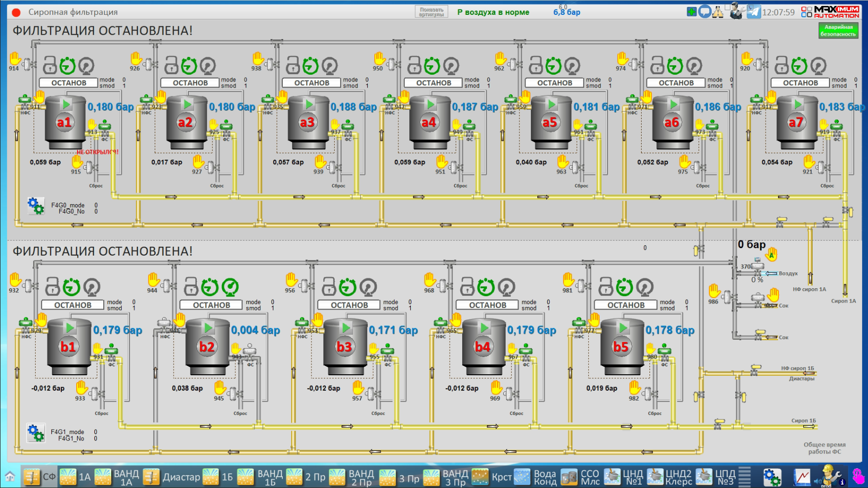Click the green timer icon above filter a5
The height and width of the screenshot is (488, 868).
pyautogui.click(x=553, y=65)
